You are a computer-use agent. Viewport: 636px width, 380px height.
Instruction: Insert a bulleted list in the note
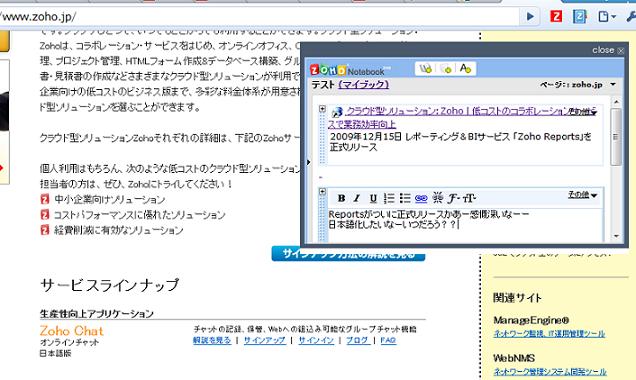(x=405, y=198)
